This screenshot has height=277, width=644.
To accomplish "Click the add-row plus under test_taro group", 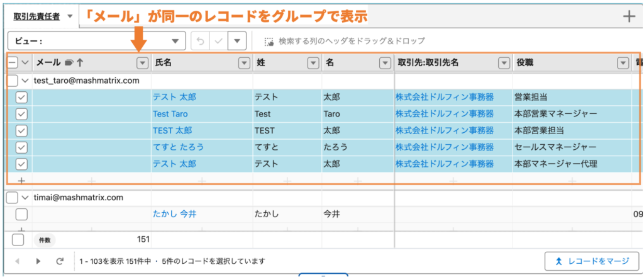I will pyautogui.click(x=21, y=180).
